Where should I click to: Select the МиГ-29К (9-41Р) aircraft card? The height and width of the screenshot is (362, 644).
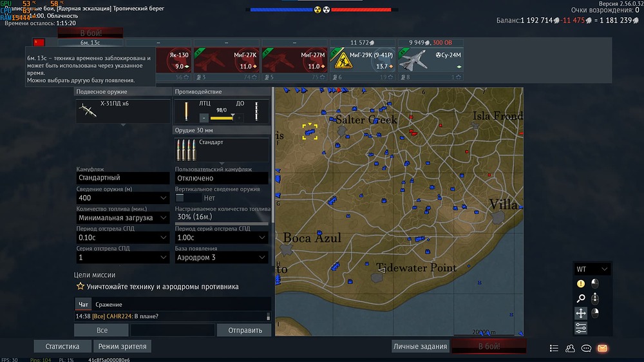(362, 61)
